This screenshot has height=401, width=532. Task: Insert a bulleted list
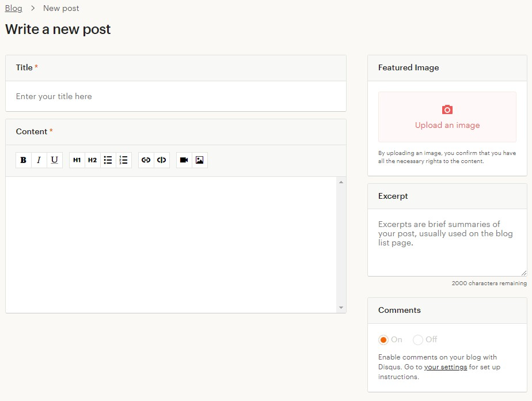click(x=108, y=160)
